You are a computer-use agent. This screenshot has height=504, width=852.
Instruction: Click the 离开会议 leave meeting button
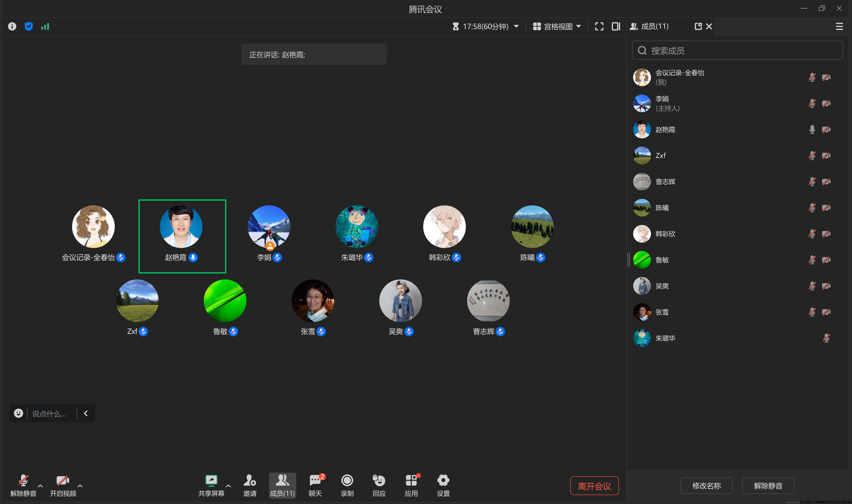point(594,486)
